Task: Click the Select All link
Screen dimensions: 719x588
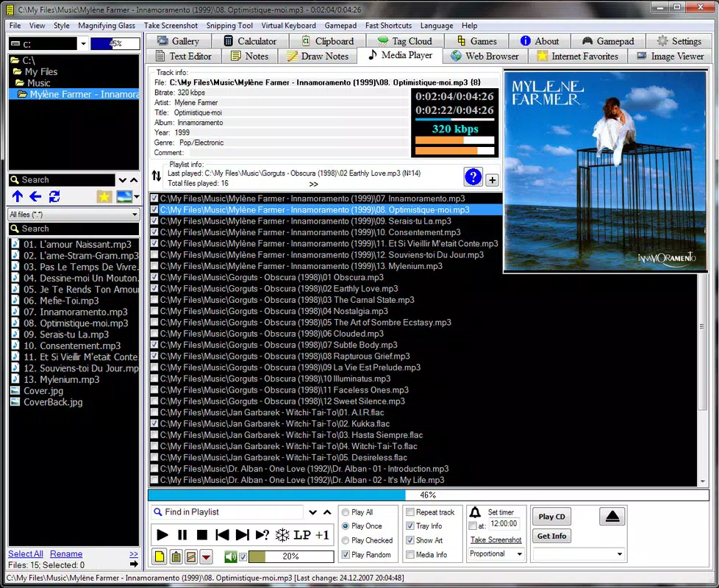Action: coord(26,553)
